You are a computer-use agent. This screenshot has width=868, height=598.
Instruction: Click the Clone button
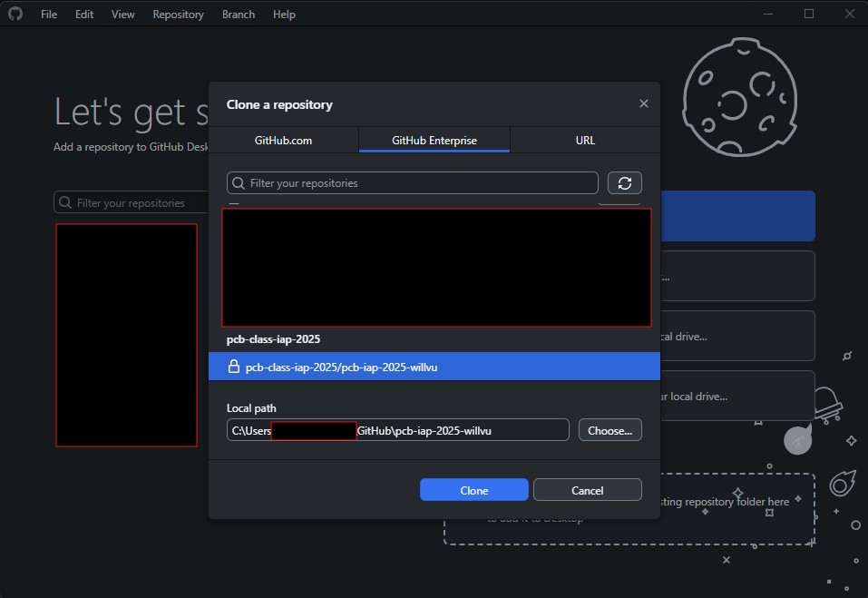coord(473,489)
